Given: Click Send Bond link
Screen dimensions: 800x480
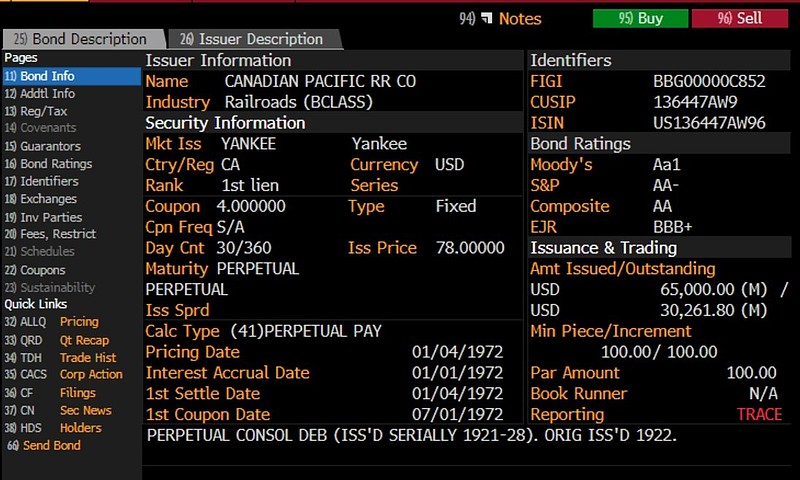Looking at the screenshot, I should (44, 445).
